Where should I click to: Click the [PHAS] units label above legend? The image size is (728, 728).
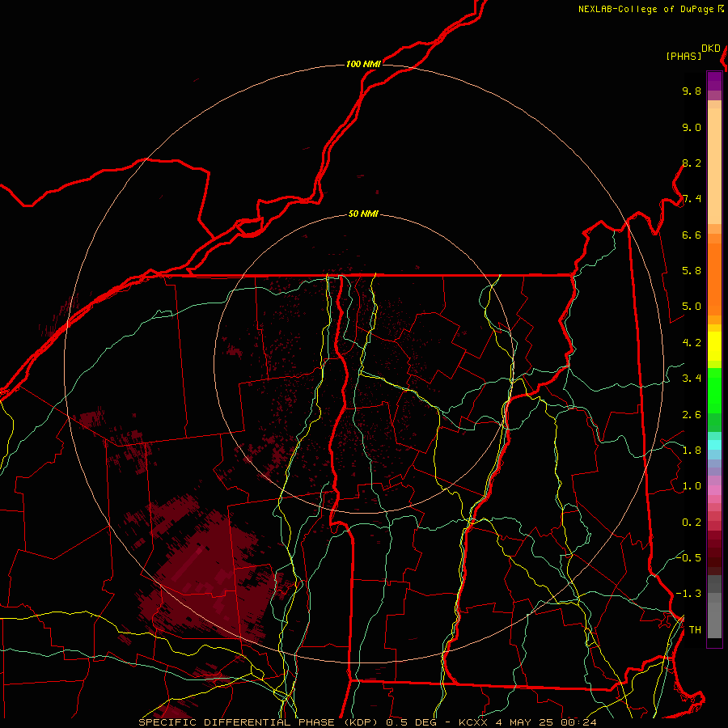coord(684,56)
